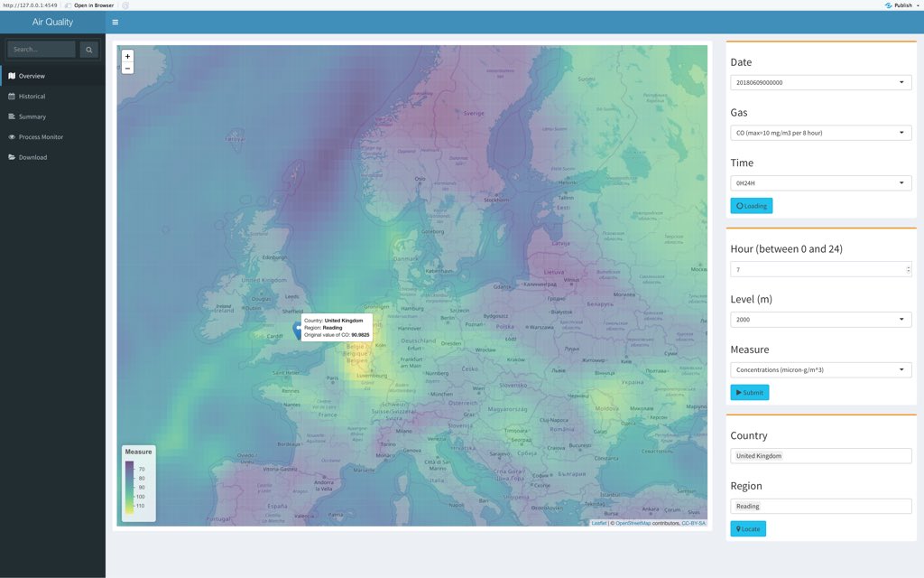The image size is (924, 578).
Task: Click the Publish dropdown arrow
Action: 918,5
